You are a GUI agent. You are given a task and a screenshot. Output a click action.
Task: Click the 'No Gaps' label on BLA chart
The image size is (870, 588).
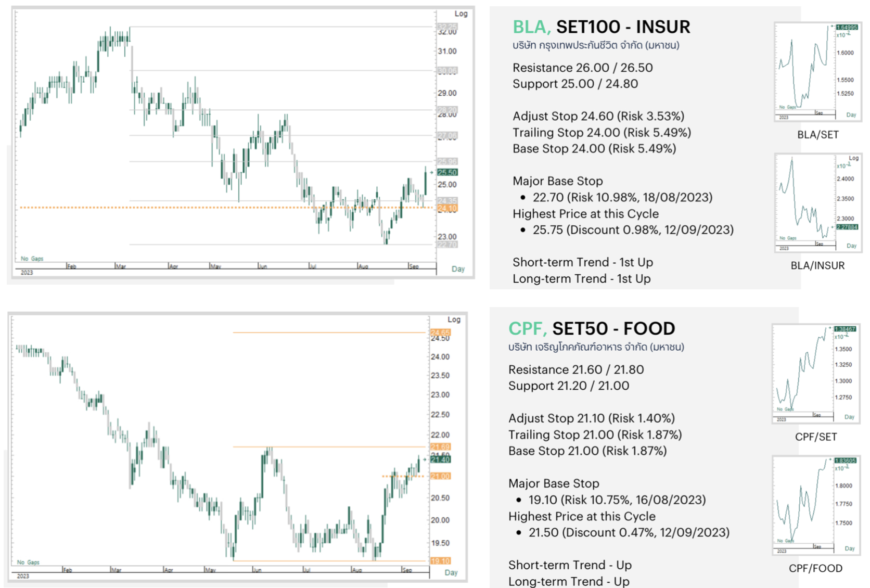pos(32,259)
